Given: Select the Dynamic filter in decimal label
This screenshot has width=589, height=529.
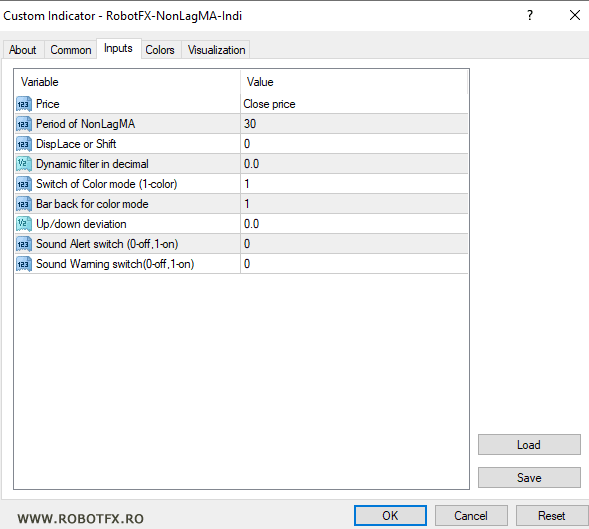Looking at the screenshot, I should pyautogui.click(x=92, y=164).
